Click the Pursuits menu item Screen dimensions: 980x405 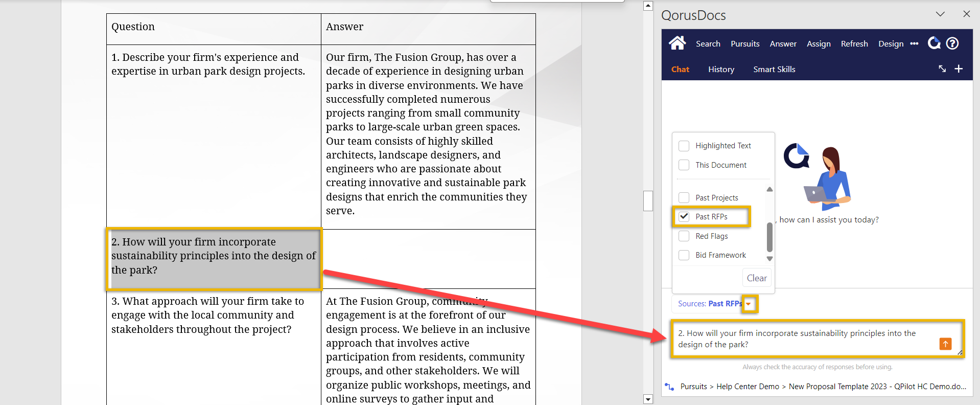pyautogui.click(x=745, y=44)
